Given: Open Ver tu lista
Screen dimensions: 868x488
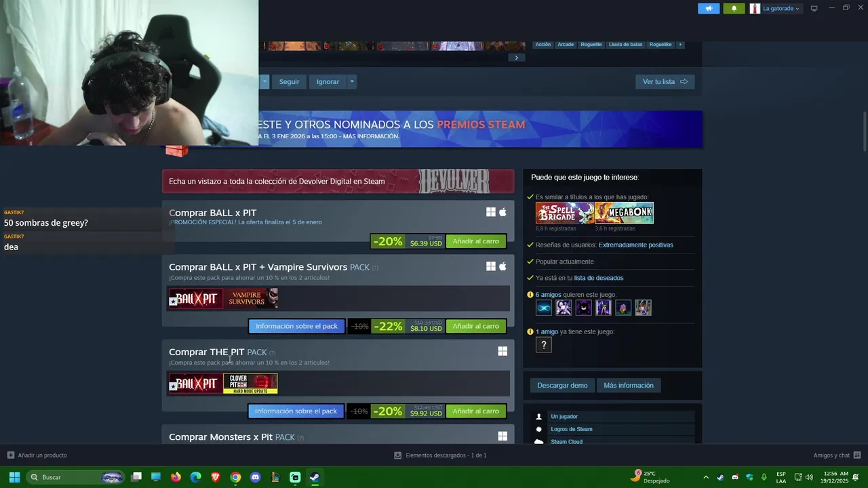Looking at the screenshot, I should point(665,81).
